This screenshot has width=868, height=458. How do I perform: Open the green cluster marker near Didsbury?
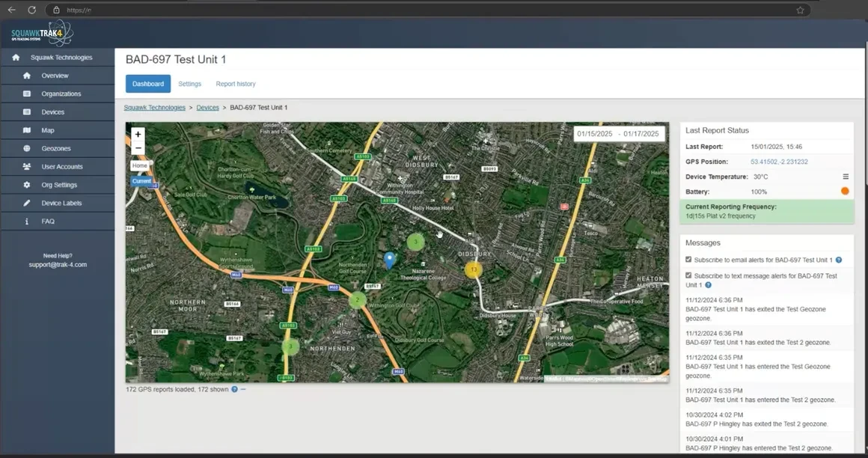click(x=416, y=242)
